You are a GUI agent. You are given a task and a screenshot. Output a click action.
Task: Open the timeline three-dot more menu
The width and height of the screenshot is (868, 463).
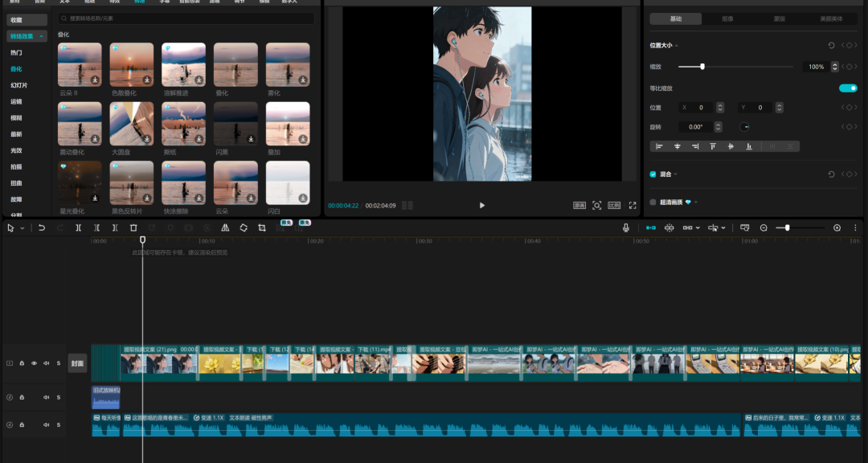pyautogui.click(x=855, y=227)
